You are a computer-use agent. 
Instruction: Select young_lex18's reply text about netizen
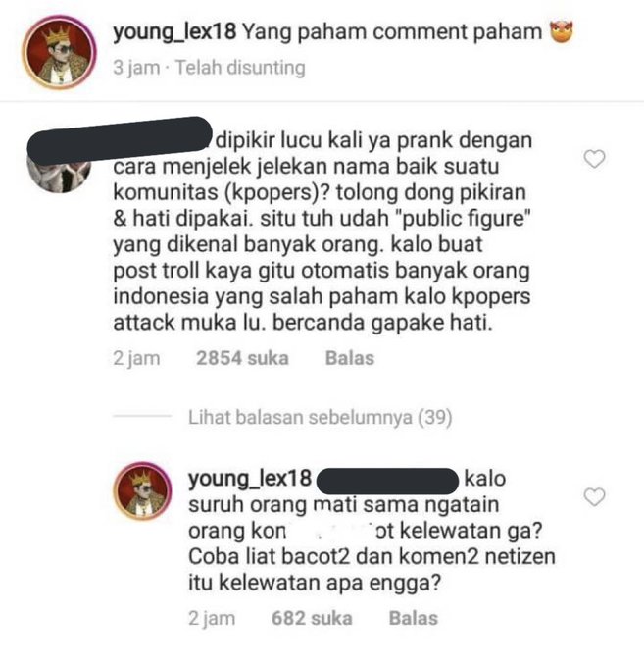pyautogui.click(x=372, y=531)
